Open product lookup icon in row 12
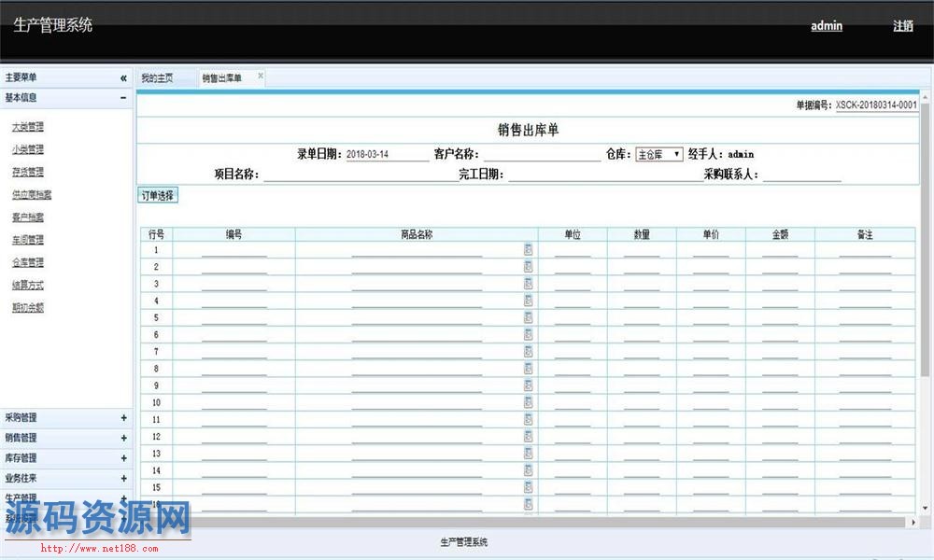Viewport: 934px width, 560px height. tap(528, 436)
